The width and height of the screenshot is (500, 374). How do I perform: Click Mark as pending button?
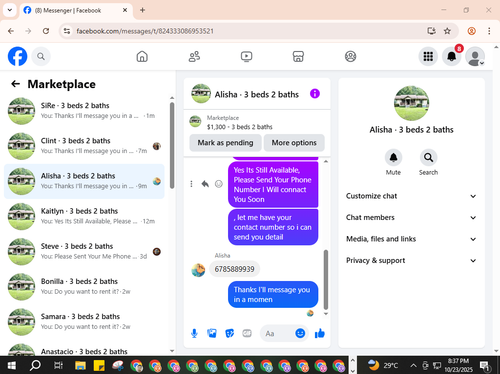tap(225, 143)
